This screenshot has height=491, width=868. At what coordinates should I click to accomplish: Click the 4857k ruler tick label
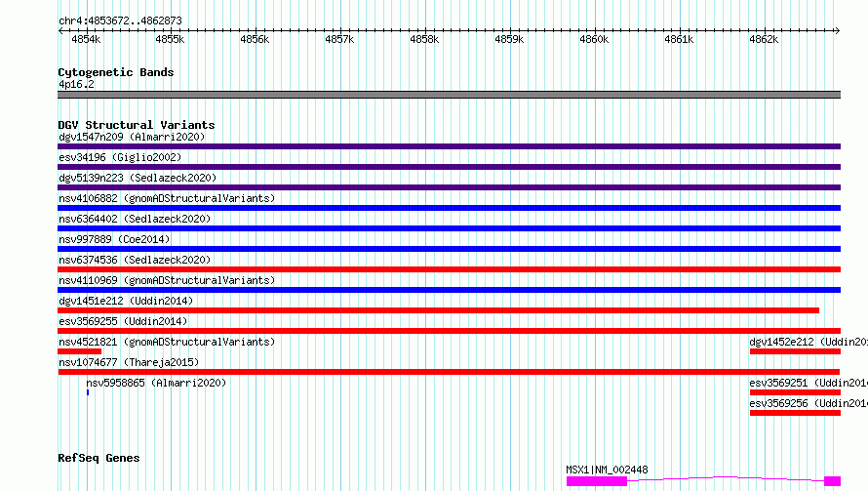pos(339,39)
